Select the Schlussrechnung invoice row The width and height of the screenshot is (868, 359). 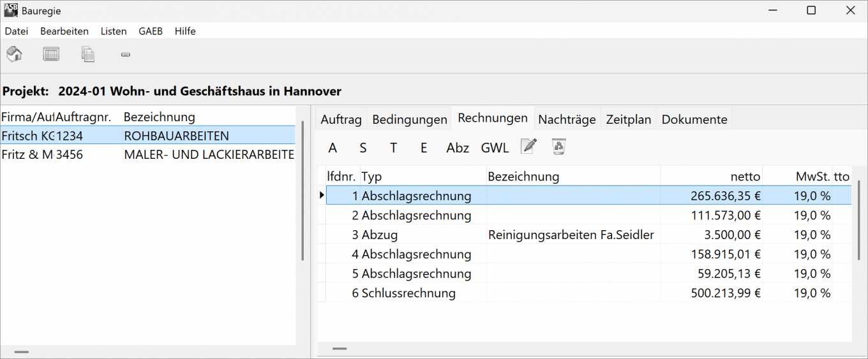point(408,293)
